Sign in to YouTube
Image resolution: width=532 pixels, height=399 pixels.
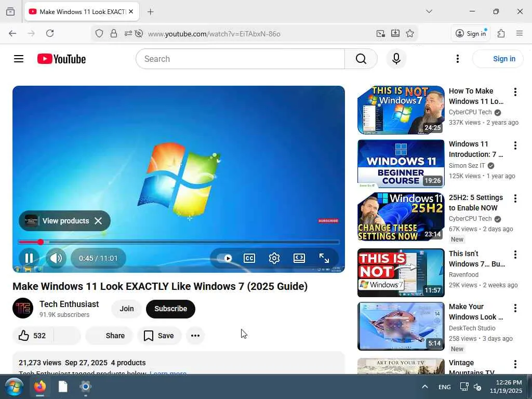click(x=498, y=59)
